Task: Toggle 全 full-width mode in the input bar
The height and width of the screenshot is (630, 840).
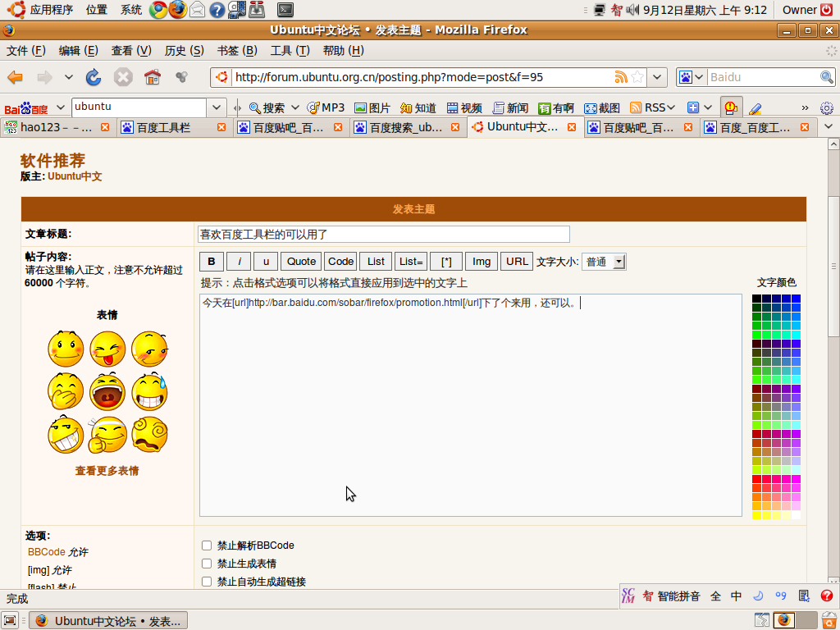Action: point(715,596)
